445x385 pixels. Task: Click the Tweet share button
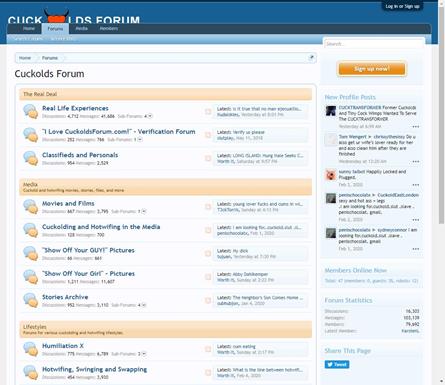pyautogui.click(x=337, y=364)
